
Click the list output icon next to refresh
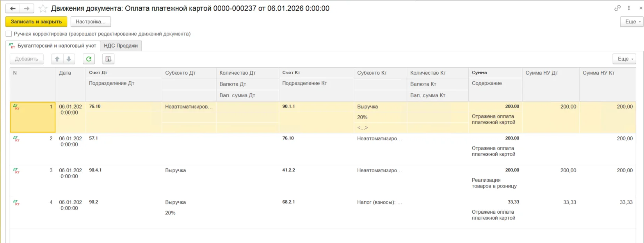[108, 59]
